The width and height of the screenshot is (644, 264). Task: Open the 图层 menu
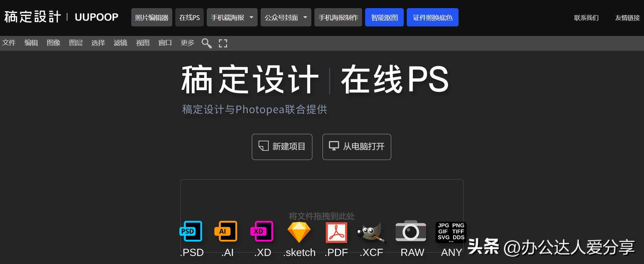point(76,43)
